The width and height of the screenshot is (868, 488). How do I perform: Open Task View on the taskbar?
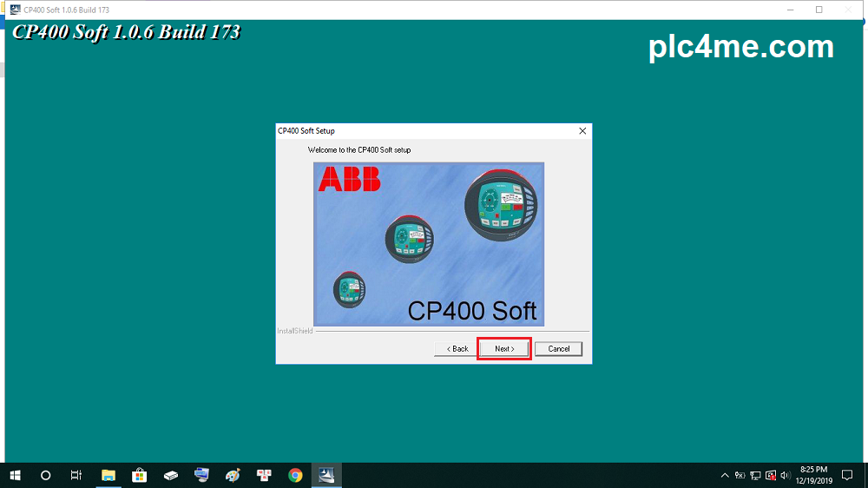(76, 475)
